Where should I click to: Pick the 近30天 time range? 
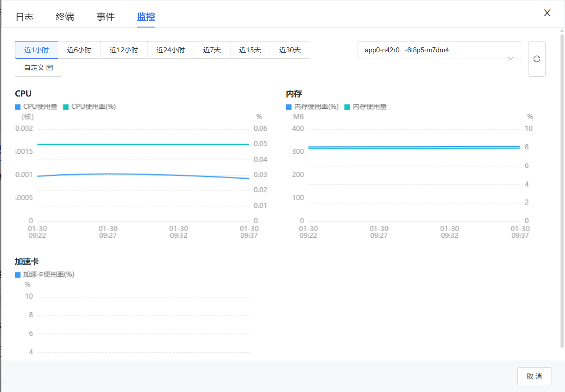[x=290, y=50]
